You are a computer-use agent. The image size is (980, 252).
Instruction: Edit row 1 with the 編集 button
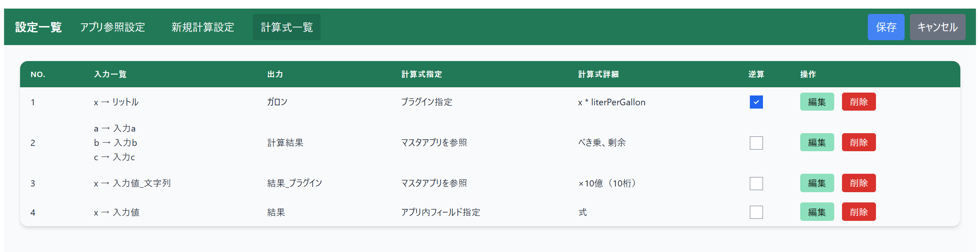tap(817, 102)
